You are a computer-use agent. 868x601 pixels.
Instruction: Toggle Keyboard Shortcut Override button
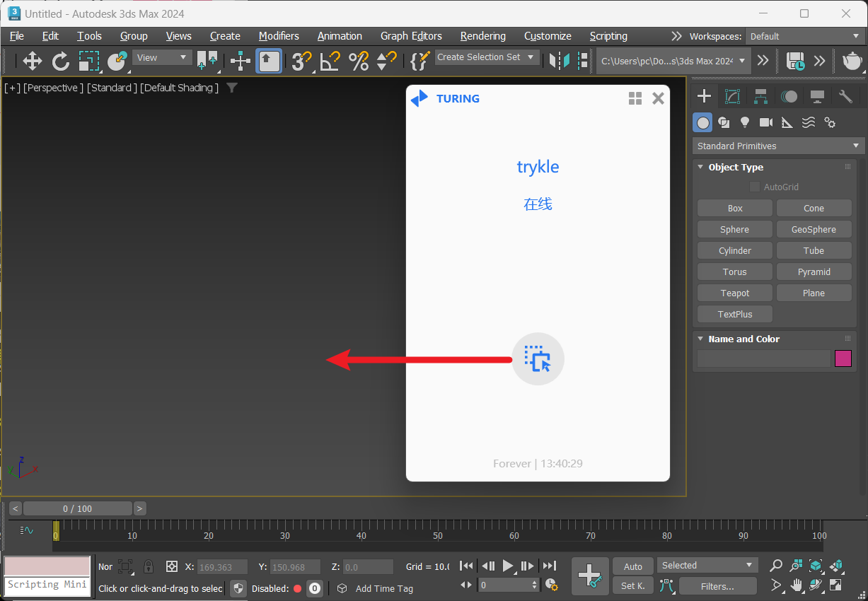click(x=269, y=61)
